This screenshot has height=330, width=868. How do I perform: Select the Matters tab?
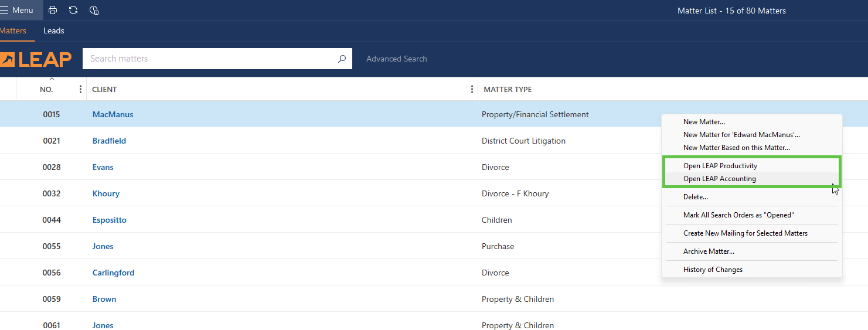point(13,30)
